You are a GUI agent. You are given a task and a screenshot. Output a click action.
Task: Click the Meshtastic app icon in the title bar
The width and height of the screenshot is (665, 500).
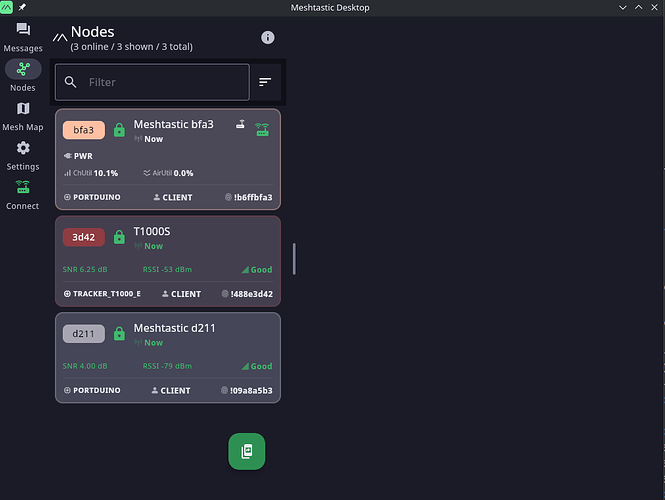coord(6,7)
